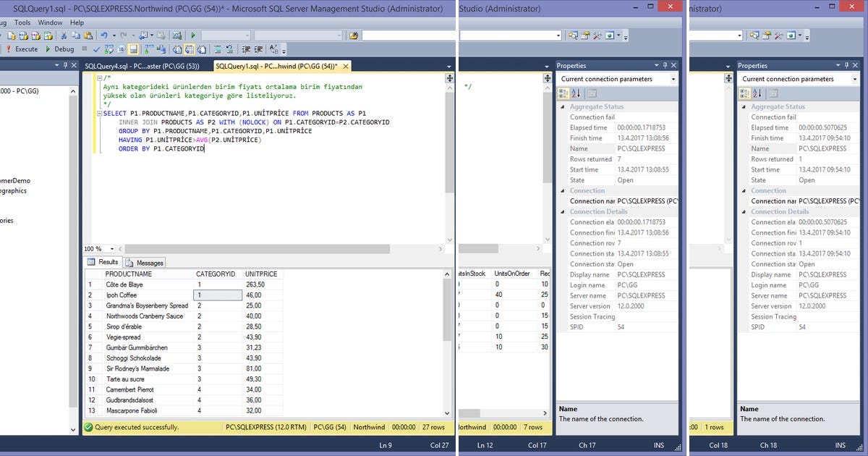Open the Query Options icon

122,49
